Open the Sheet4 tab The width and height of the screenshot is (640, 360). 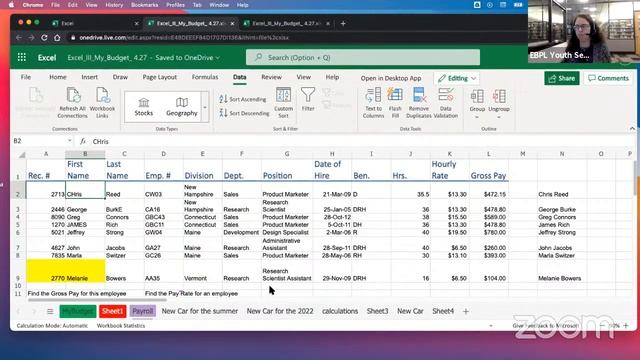pyautogui.click(x=443, y=311)
